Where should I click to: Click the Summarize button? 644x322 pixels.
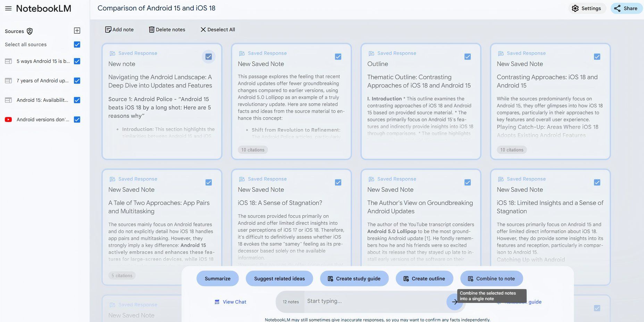click(218, 279)
